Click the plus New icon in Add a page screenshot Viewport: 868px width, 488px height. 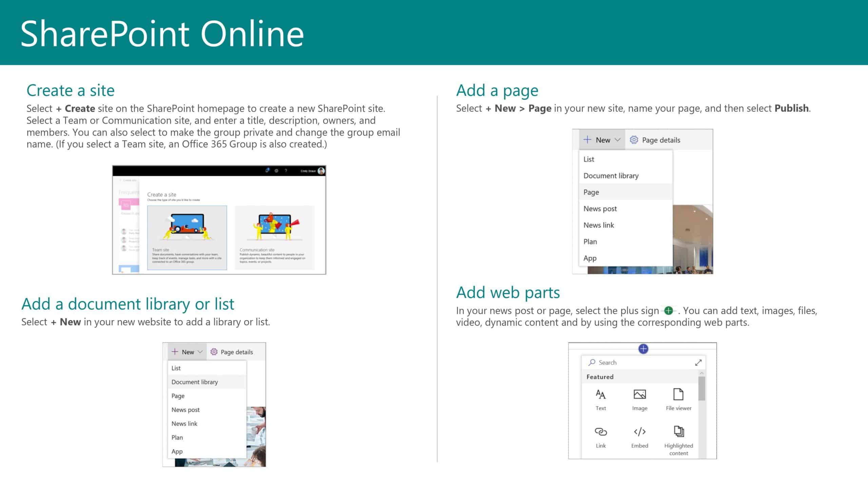(x=587, y=140)
